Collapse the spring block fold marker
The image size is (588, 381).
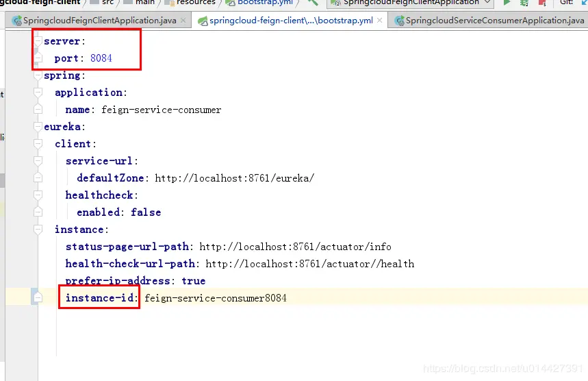click(x=38, y=75)
